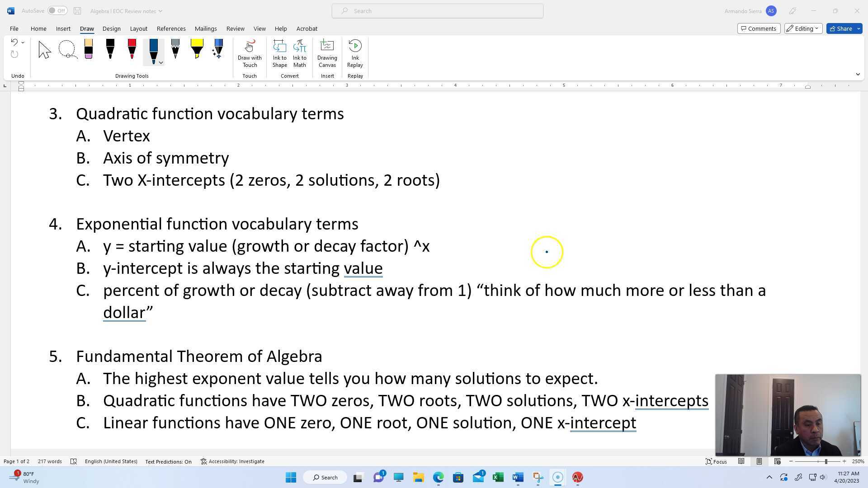Open the Mailings ribbon tab
This screenshot has height=488, width=868.
coord(206,28)
